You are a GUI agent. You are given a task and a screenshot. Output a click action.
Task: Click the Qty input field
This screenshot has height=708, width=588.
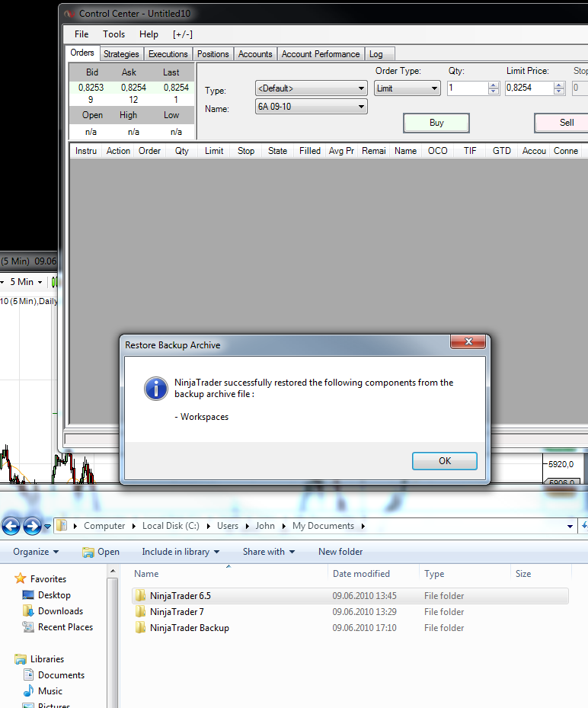click(x=468, y=88)
